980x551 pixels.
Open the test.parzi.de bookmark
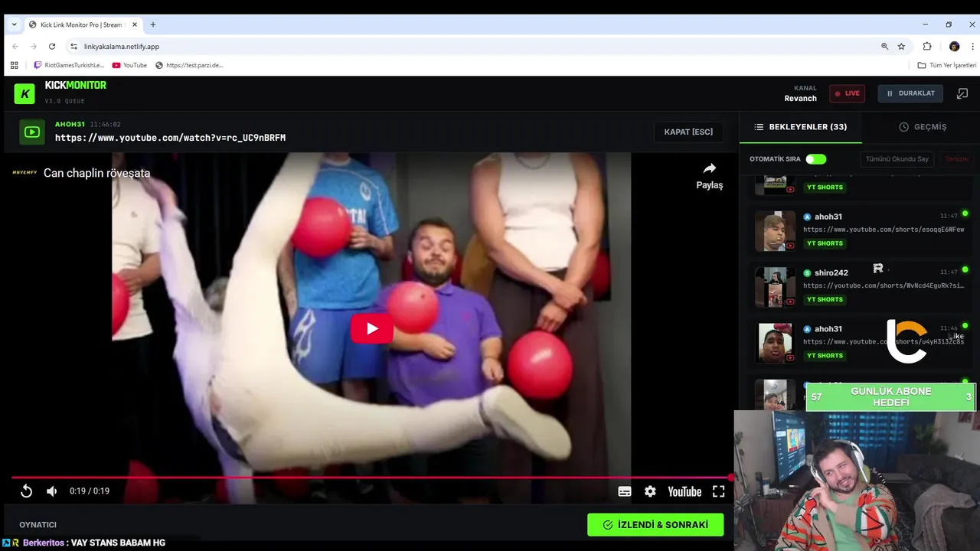coord(189,65)
